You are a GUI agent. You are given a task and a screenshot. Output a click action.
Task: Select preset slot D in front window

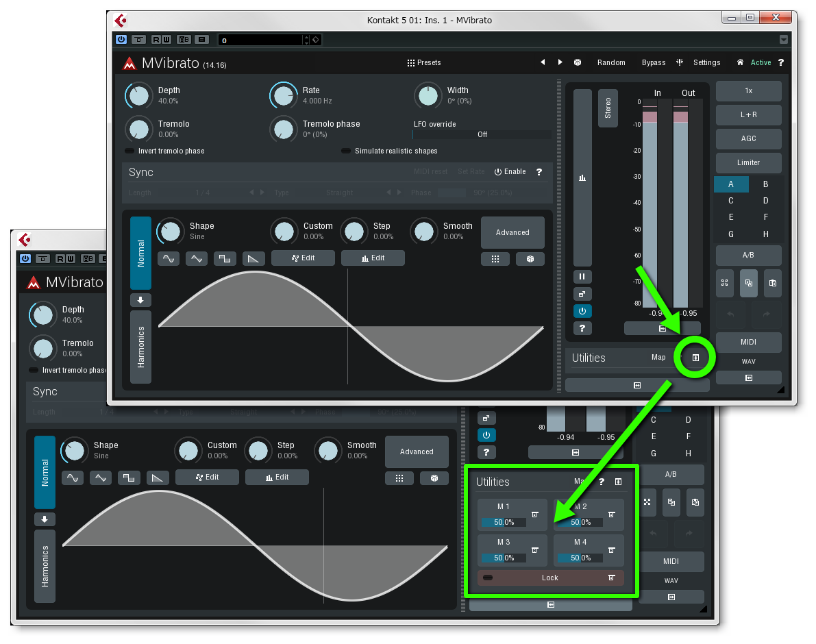click(765, 201)
